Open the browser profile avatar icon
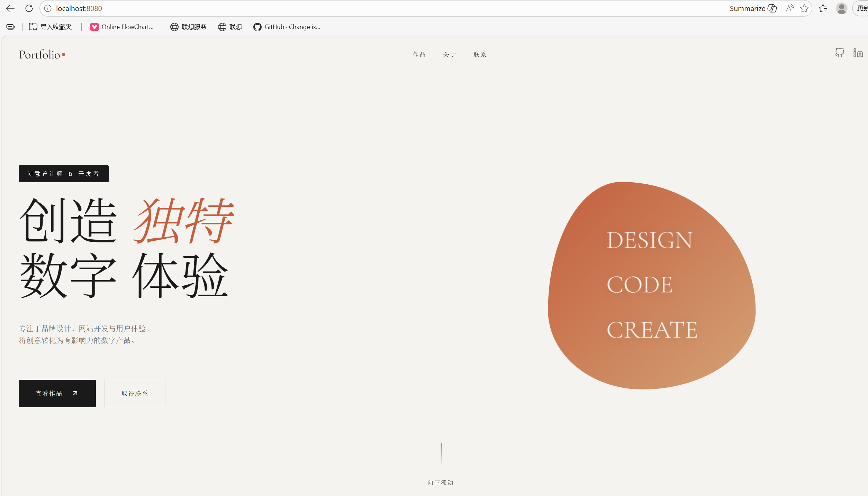This screenshot has height=496, width=868. click(x=842, y=8)
